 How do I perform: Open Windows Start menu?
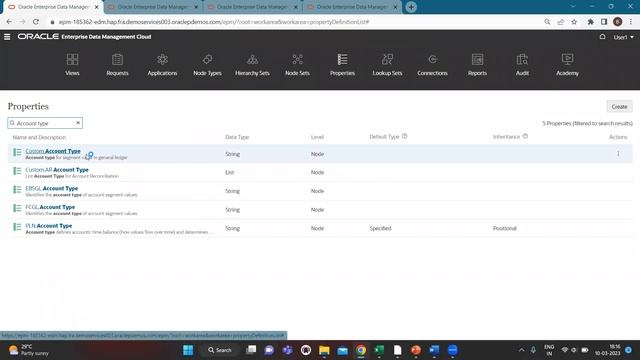coord(188,350)
